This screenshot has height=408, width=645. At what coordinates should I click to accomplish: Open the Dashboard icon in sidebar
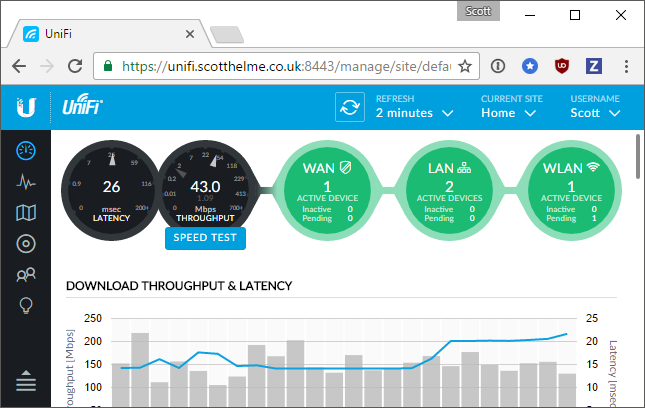pyautogui.click(x=26, y=151)
